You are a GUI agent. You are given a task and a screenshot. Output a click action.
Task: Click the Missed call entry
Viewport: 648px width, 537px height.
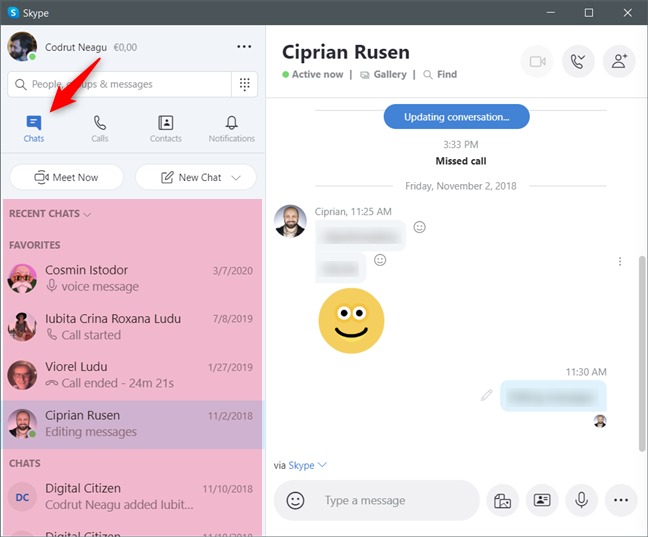point(461,161)
